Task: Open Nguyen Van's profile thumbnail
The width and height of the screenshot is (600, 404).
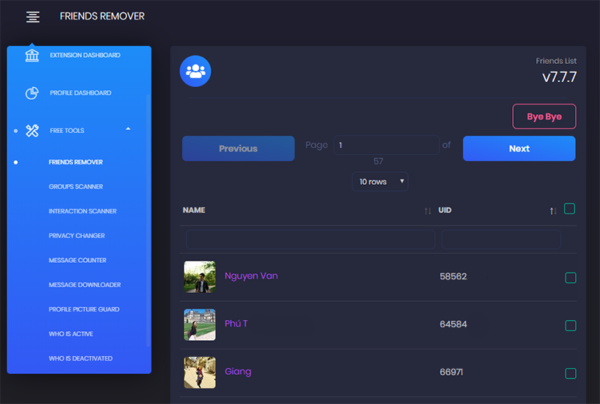Action: [199, 277]
